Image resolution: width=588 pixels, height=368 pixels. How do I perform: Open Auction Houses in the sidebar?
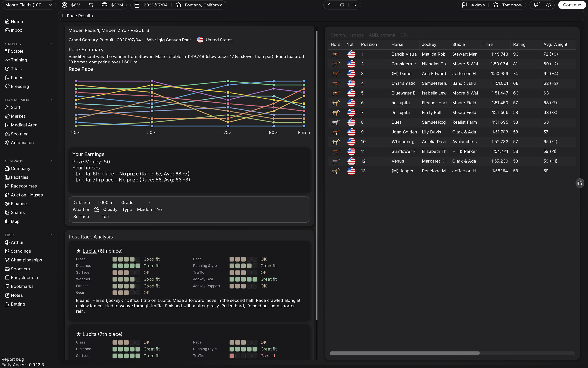24,195
